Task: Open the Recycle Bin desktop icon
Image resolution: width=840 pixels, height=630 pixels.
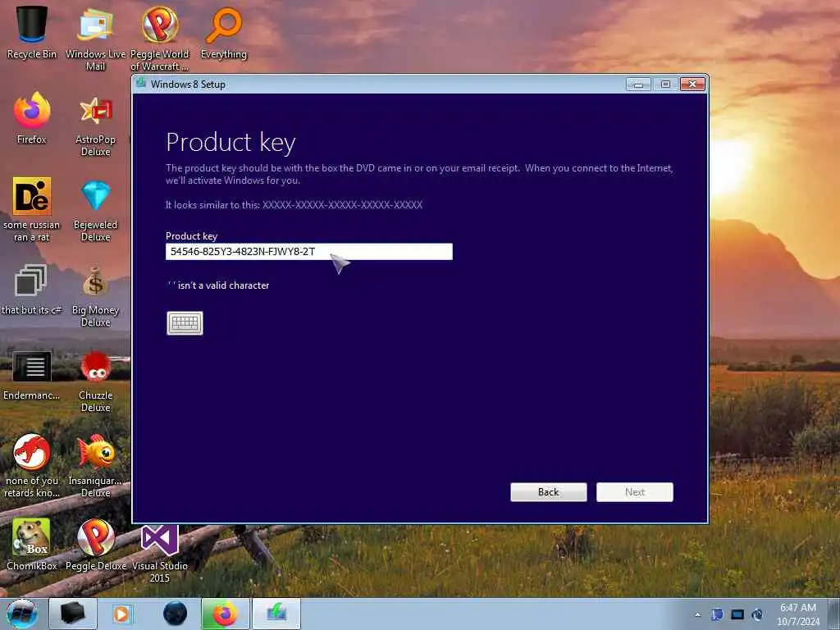Action: click(32, 33)
